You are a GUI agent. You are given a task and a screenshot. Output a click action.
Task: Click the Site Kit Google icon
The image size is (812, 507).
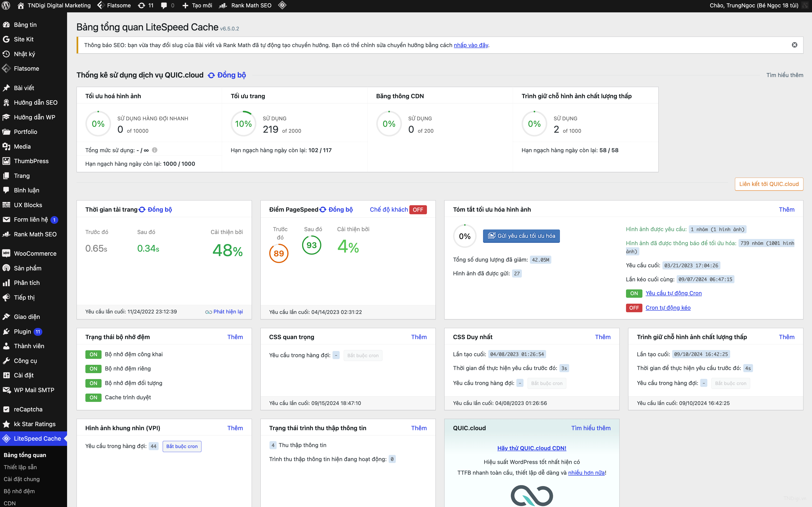coord(6,39)
